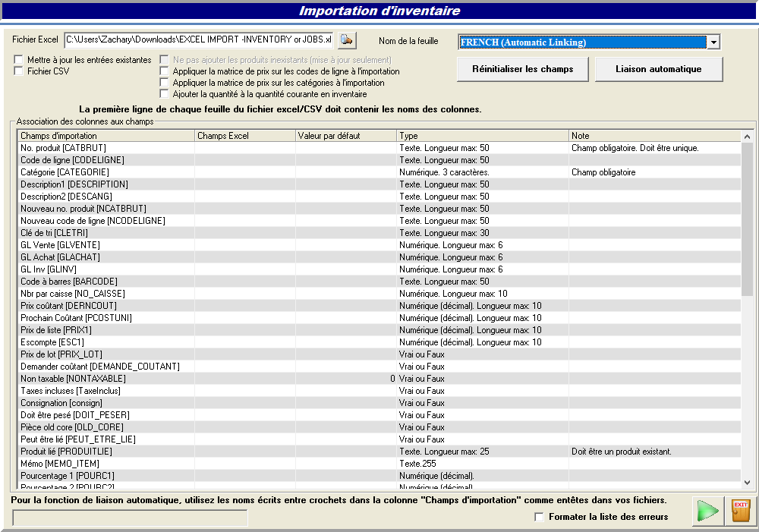759x532 pixels.
Task: Select row 'Nouveau no. produit [NCATBRUT]'
Action: [x=379, y=209]
